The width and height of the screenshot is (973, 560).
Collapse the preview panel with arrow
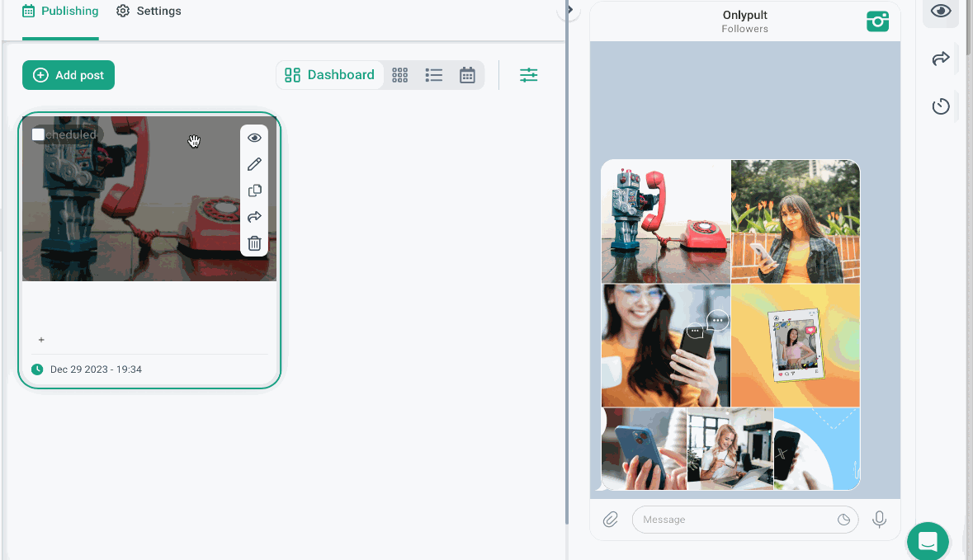[x=569, y=10]
